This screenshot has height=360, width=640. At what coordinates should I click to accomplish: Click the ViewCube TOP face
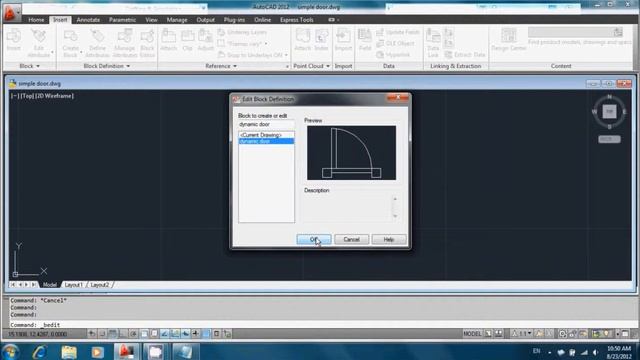(609, 111)
